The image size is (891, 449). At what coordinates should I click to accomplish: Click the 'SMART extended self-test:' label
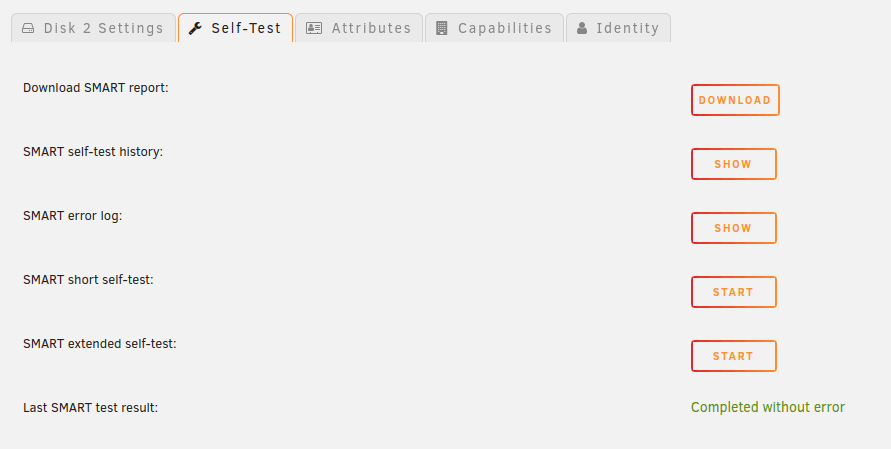pos(100,344)
